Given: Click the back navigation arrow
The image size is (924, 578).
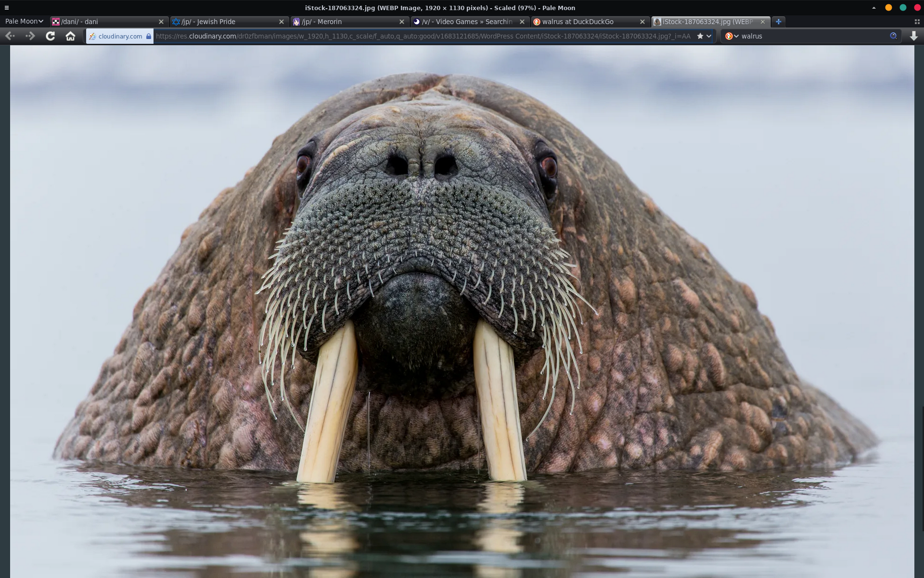Looking at the screenshot, I should coord(10,36).
